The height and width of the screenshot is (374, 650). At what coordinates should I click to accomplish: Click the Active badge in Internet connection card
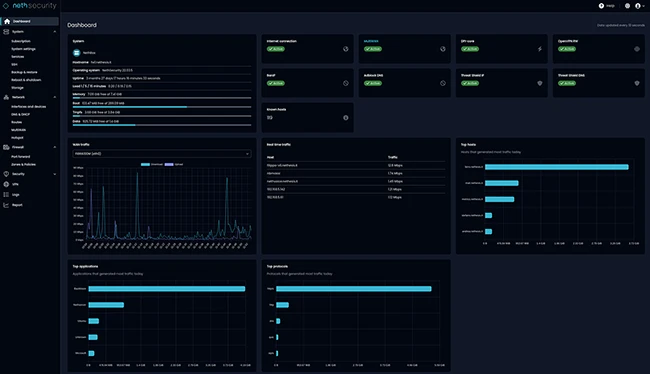(276, 49)
